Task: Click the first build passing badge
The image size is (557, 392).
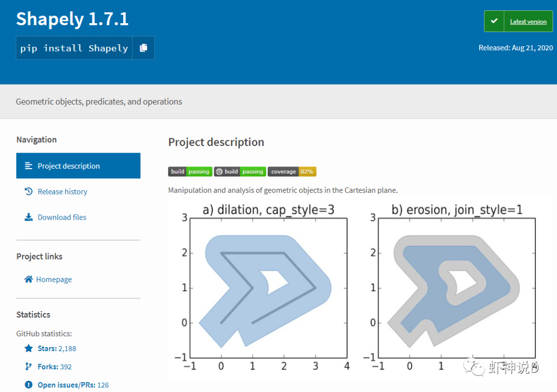Action: tap(190, 172)
